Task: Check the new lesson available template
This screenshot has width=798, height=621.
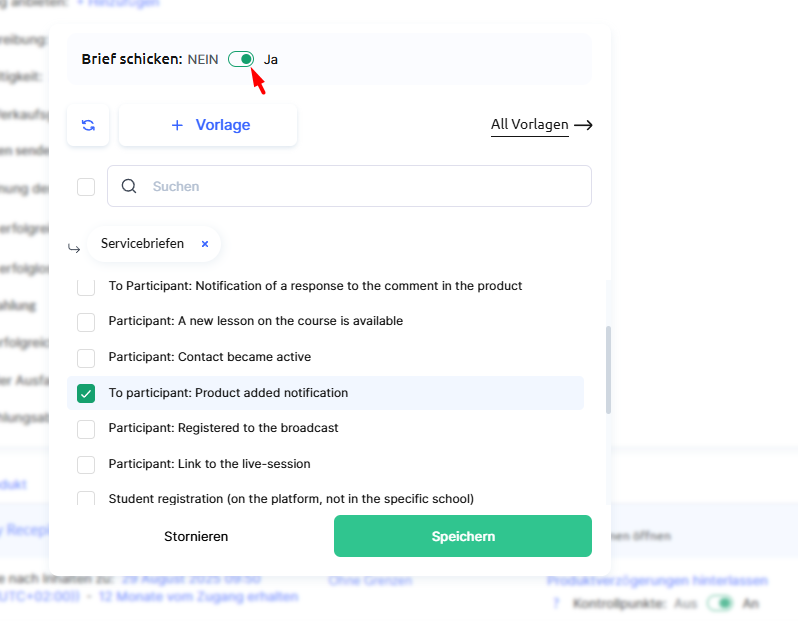Action: [86, 321]
